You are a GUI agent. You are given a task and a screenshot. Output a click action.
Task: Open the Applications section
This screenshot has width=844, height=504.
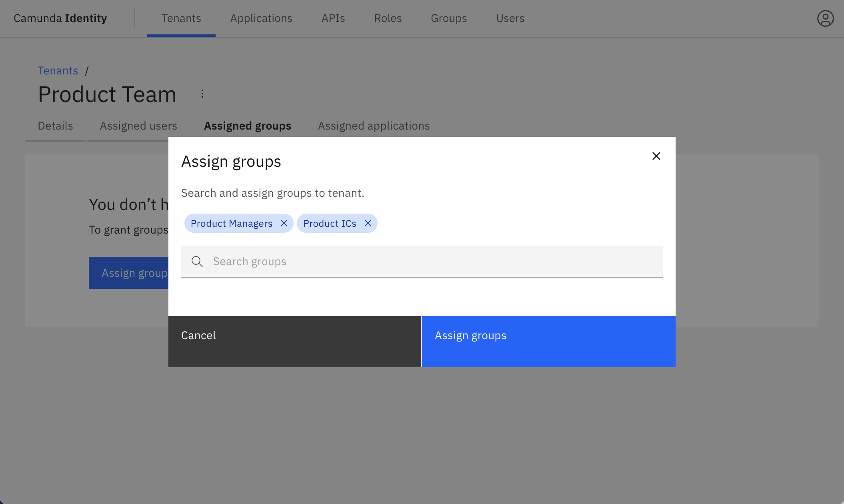click(x=261, y=18)
